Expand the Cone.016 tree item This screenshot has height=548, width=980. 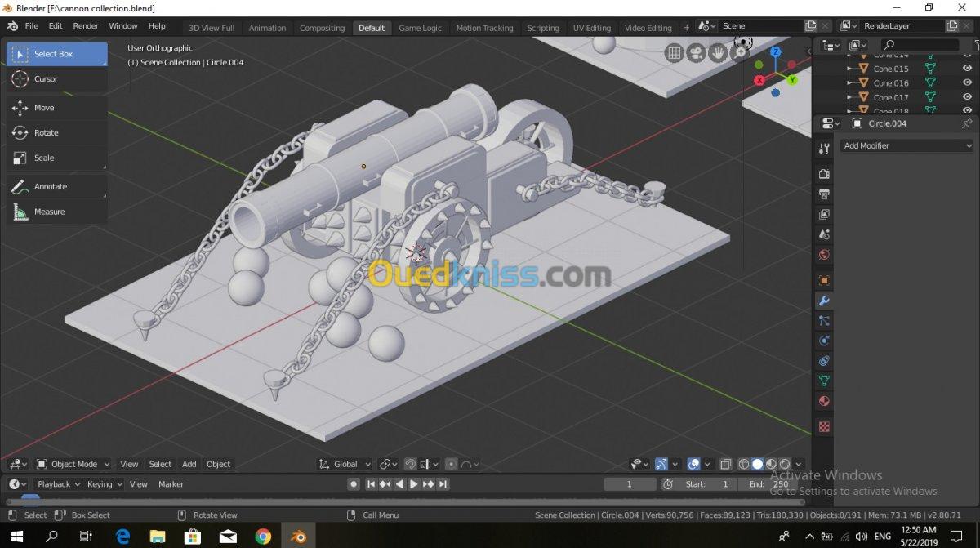tap(850, 82)
